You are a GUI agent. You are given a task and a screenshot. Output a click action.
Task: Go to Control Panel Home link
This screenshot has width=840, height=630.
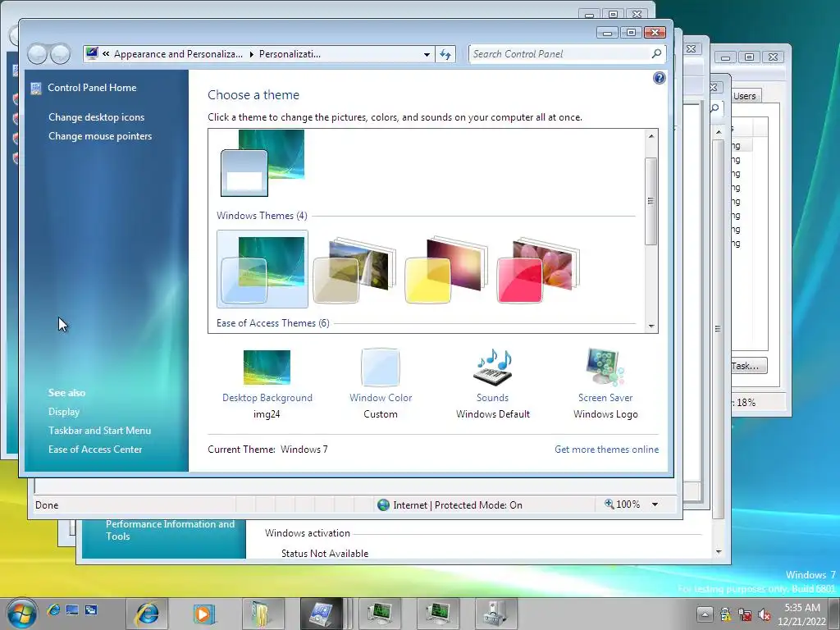pos(92,88)
